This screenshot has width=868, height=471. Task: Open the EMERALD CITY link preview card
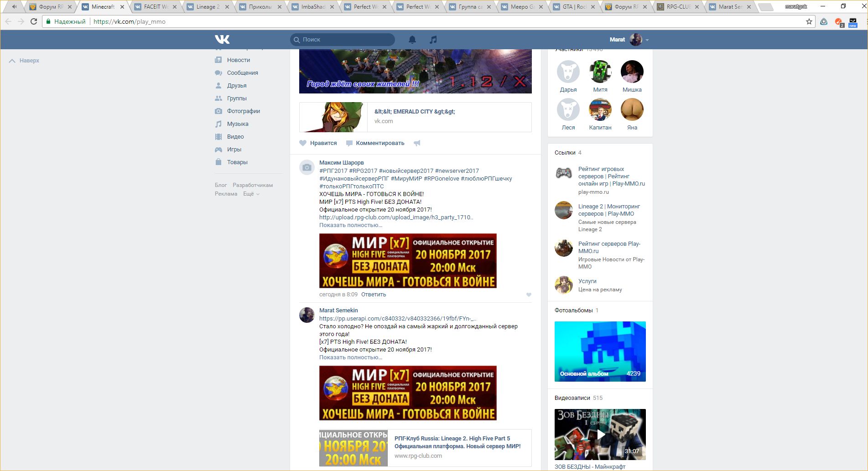[416, 117]
